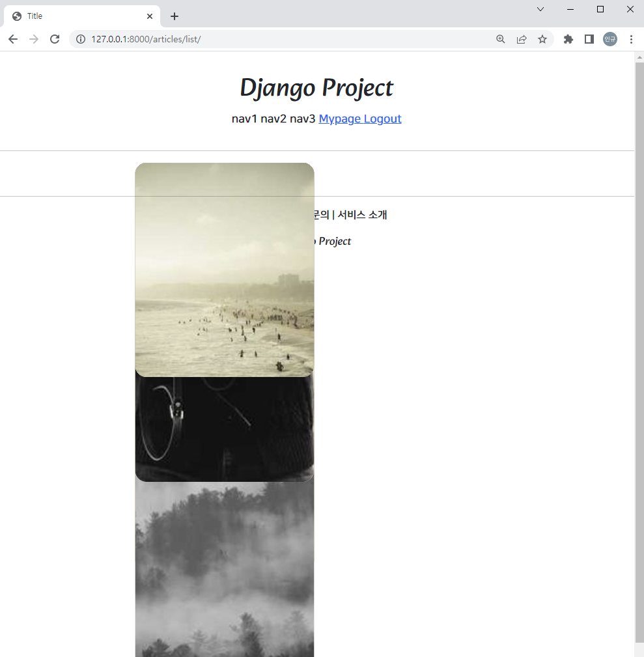The image size is (644, 657).
Task: Open the dark zipper jacket image
Action: [225, 430]
